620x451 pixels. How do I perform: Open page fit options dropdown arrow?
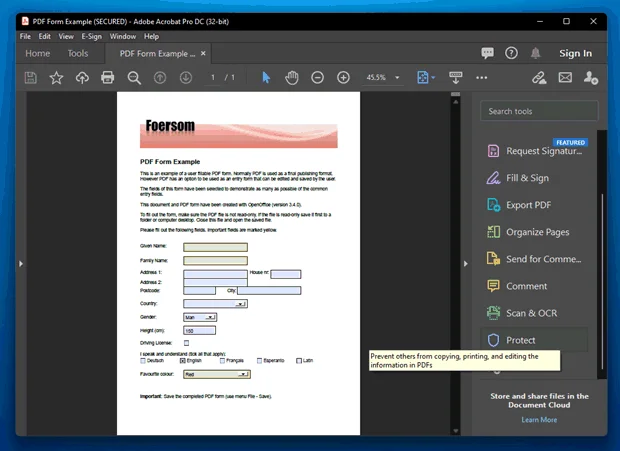tap(433, 77)
